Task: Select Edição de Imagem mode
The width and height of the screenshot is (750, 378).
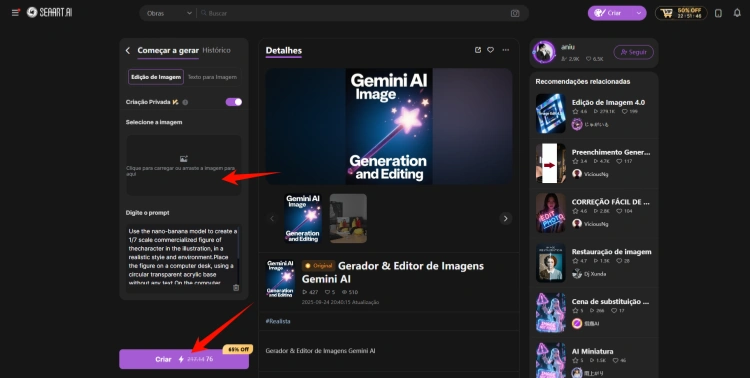Action: [156, 77]
